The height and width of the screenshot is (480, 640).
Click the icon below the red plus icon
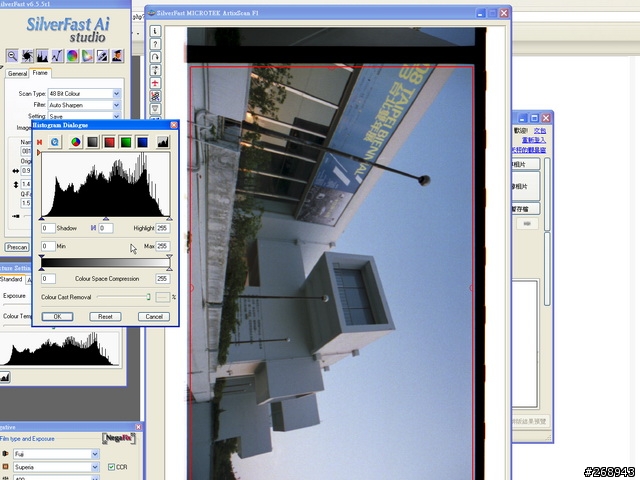[x=155, y=96]
